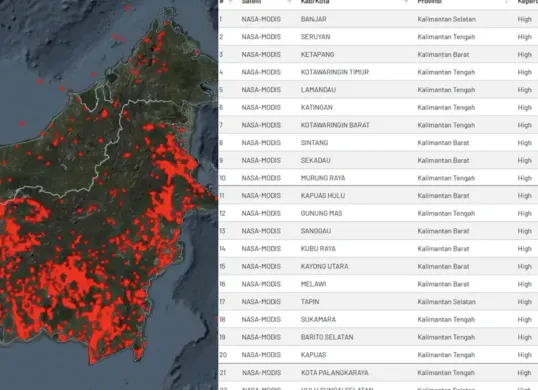Click the SINTANG regency cell
Screen dimensions: 538x390
[314, 143]
